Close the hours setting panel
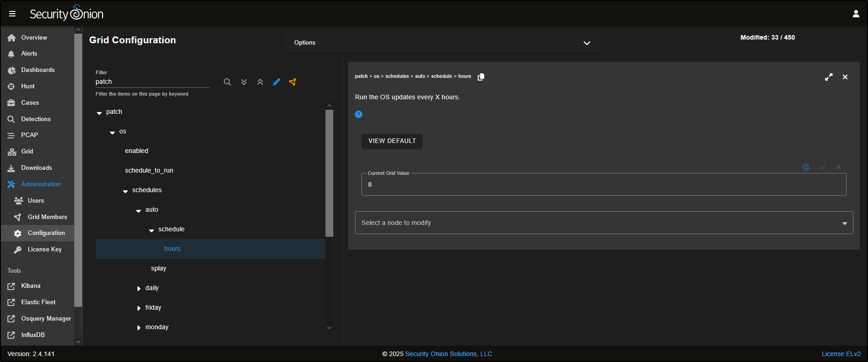The width and height of the screenshot is (868, 362). pos(845,77)
